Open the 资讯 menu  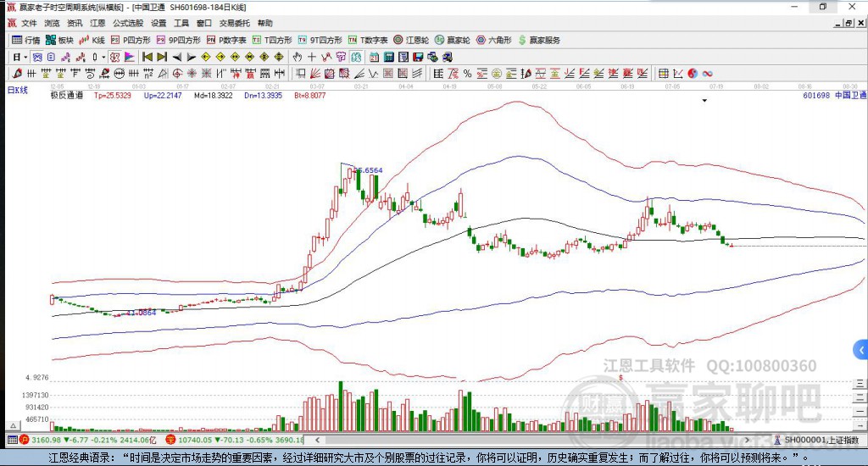tap(75, 23)
